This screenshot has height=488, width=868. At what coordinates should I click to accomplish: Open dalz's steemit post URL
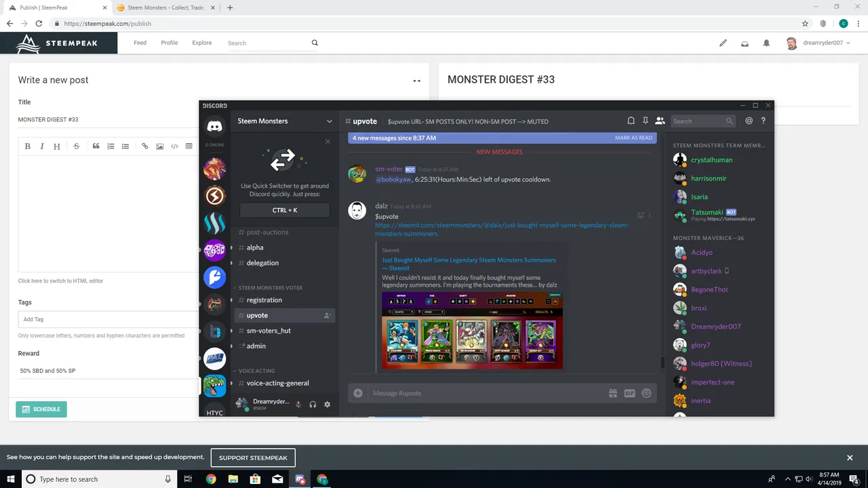click(x=502, y=229)
